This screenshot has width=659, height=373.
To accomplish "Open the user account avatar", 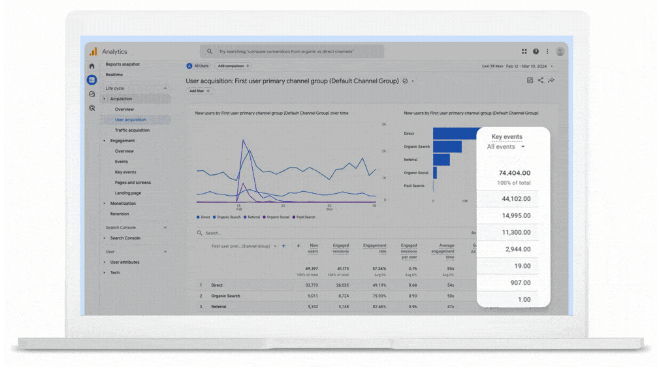I will pyautogui.click(x=560, y=51).
